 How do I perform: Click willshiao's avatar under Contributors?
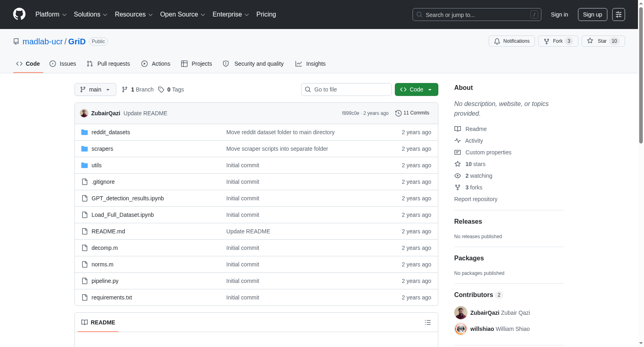[461, 329]
